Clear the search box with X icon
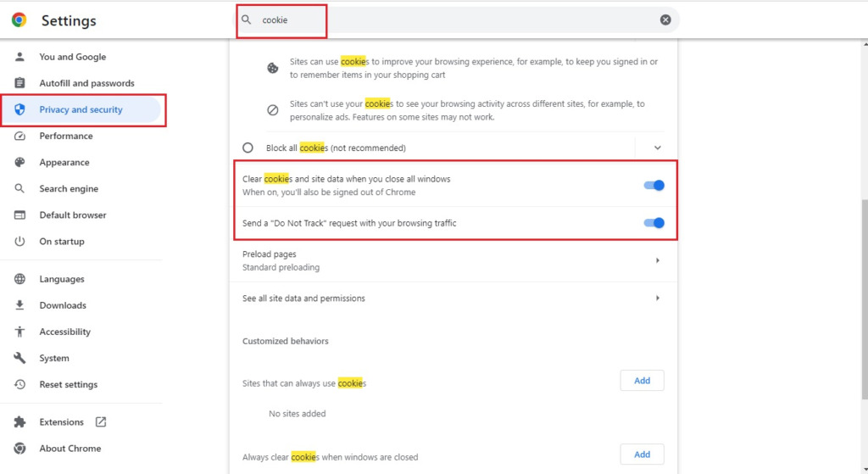This screenshot has width=868, height=474. pyautogui.click(x=665, y=20)
